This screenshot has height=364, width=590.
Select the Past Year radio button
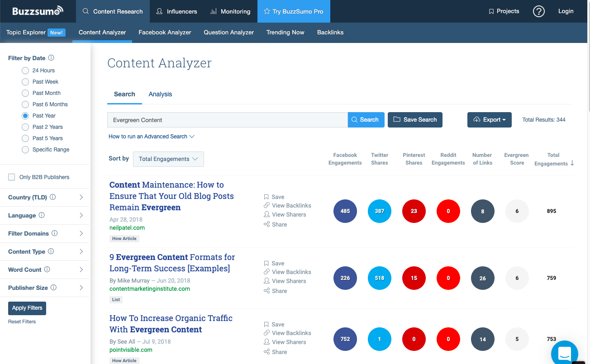click(x=25, y=116)
